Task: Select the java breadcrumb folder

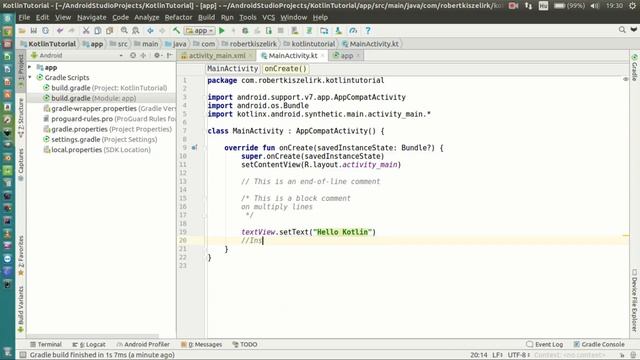Action: (x=176, y=44)
